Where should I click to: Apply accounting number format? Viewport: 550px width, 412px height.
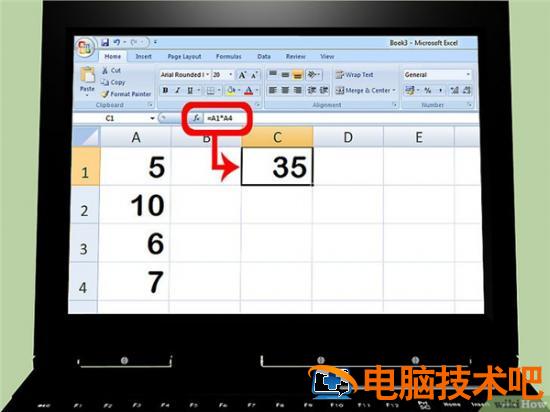[x=409, y=90]
